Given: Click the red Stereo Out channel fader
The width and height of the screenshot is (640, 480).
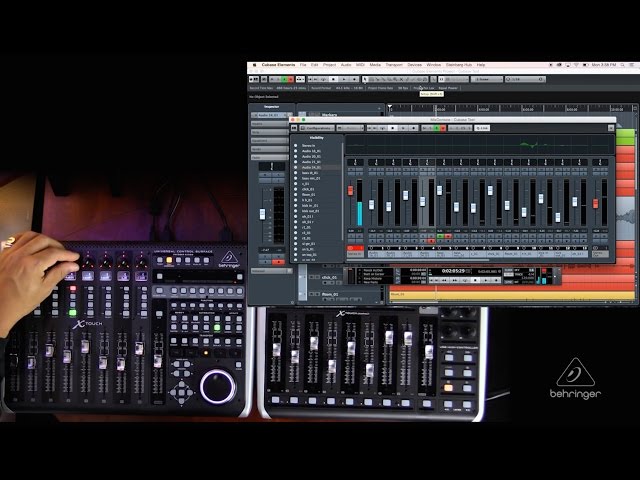Looking at the screenshot, I should [x=596, y=203].
